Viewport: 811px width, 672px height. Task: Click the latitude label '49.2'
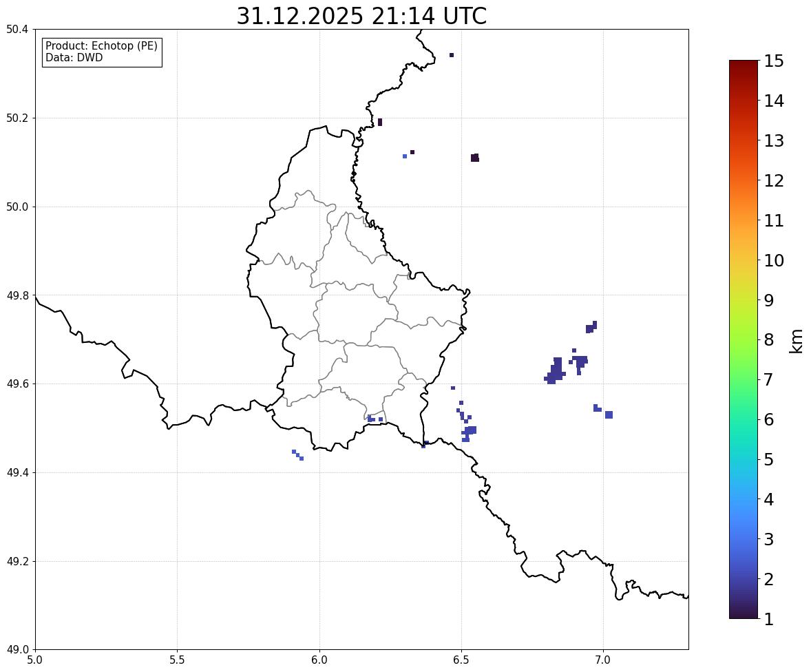[17, 561]
